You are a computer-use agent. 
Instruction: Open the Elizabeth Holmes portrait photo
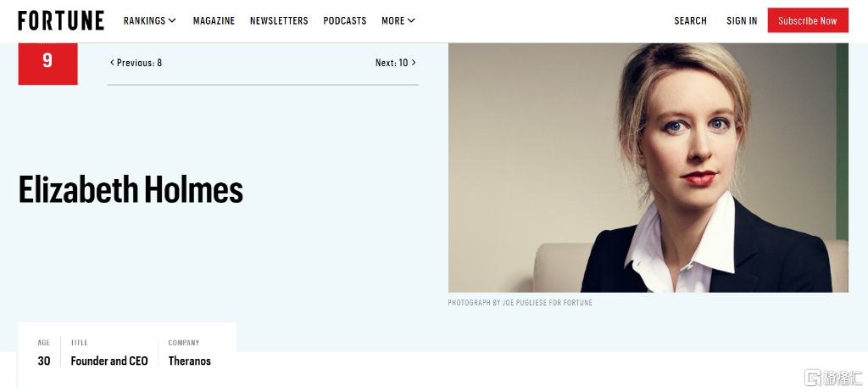click(x=648, y=167)
